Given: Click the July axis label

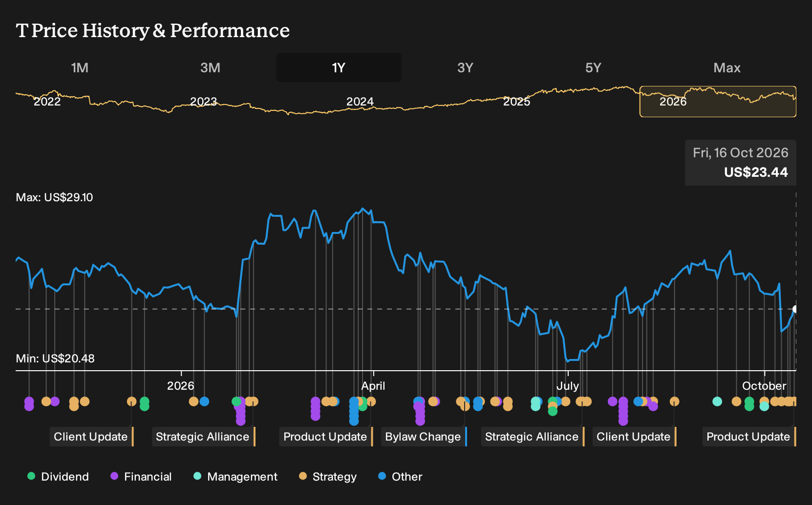Looking at the screenshot, I should [x=568, y=386].
